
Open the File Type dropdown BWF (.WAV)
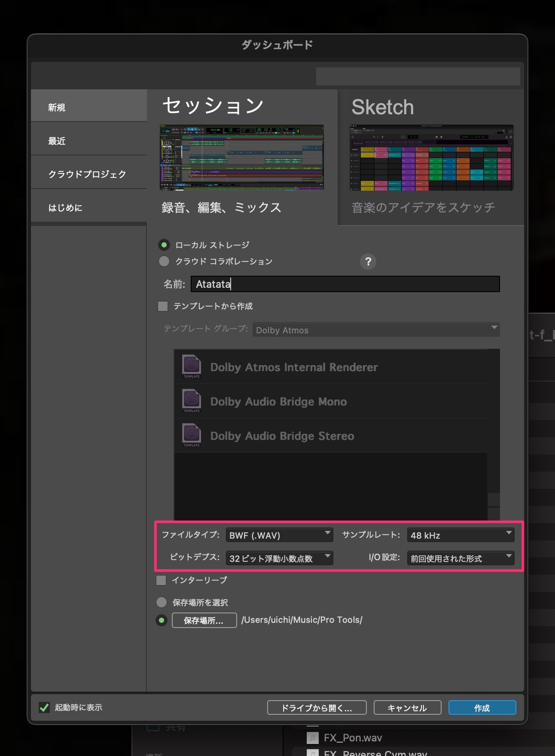280,535
